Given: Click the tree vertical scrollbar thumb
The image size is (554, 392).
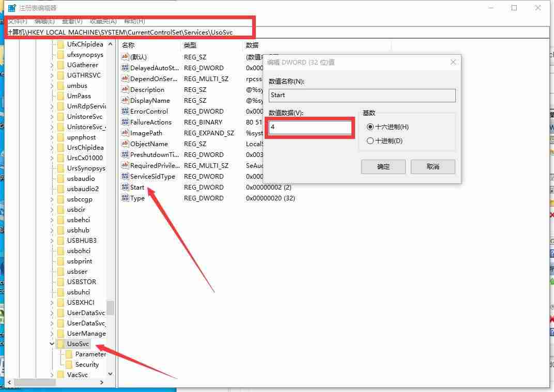Looking at the screenshot, I should pos(111,308).
